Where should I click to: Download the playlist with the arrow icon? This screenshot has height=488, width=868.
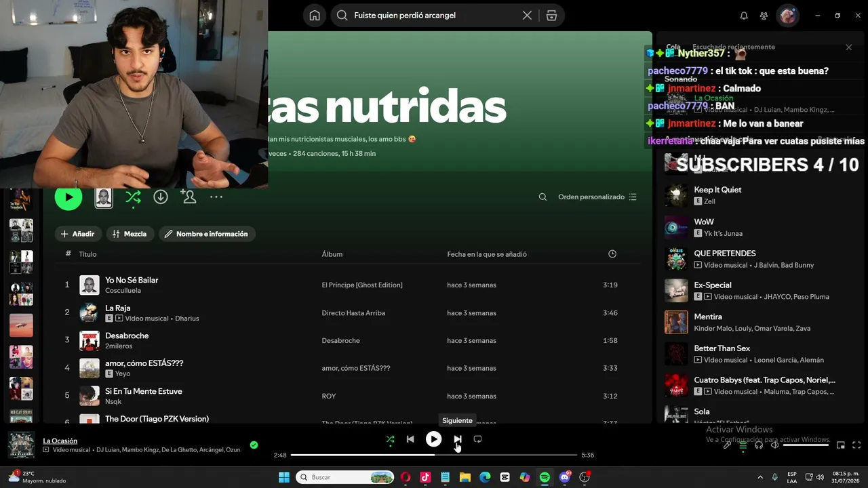[161, 197]
